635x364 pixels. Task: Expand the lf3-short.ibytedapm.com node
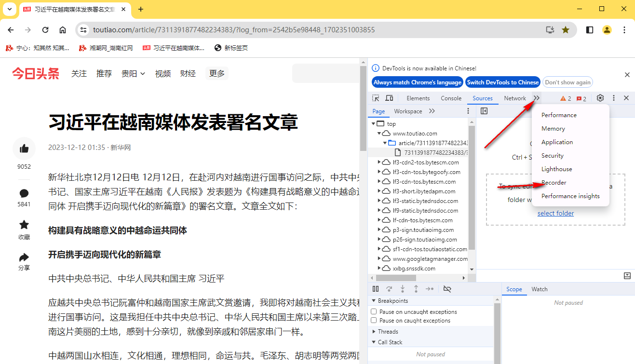pos(379,191)
